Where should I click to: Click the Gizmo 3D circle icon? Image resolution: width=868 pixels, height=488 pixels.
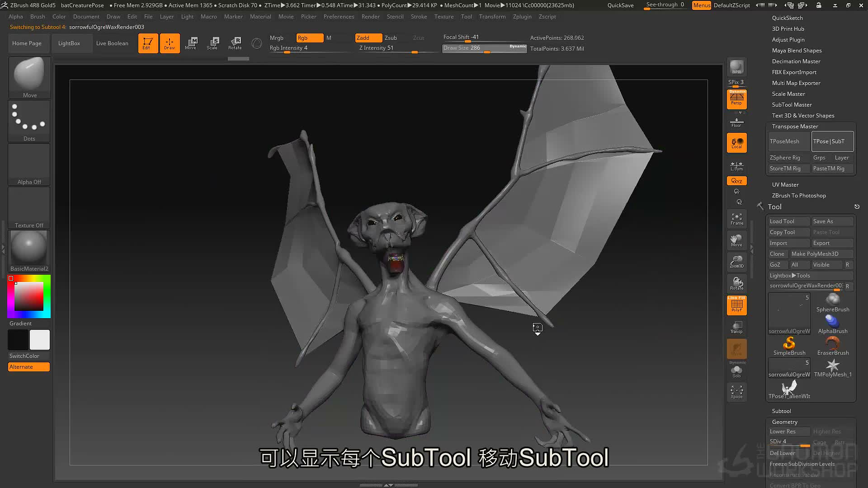click(x=257, y=43)
